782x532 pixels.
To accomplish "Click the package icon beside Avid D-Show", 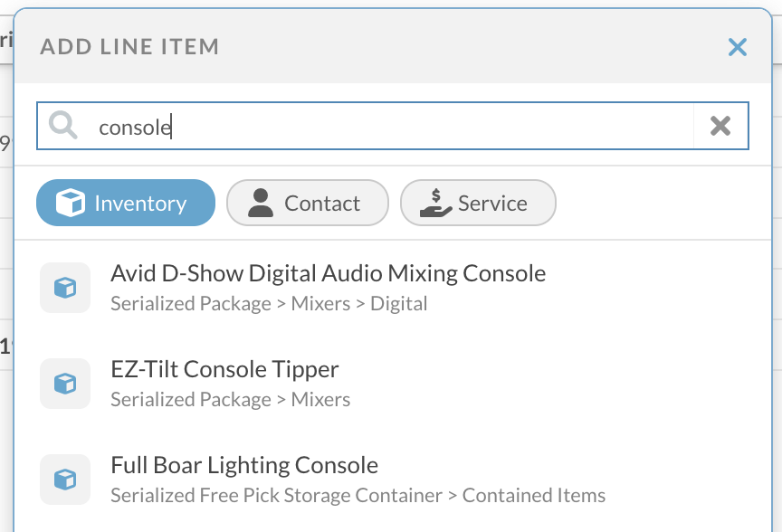I will coord(65,288).
